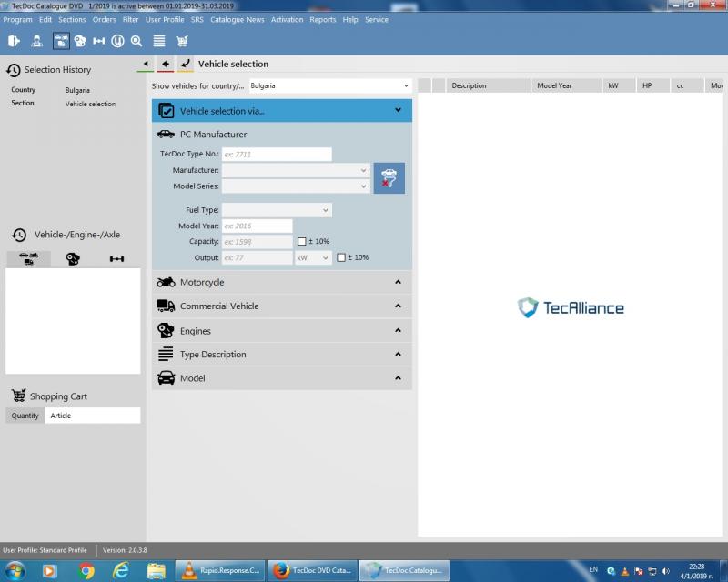Open the Sections menu
The image size is (728, 582).
click(72, 19)
